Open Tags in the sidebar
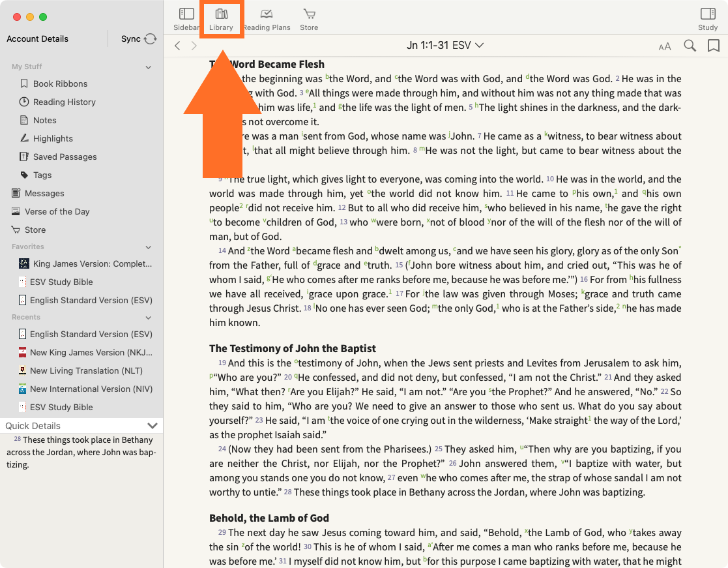The height and width of the screenshot is (568, 728). click(x=42, y=175)
